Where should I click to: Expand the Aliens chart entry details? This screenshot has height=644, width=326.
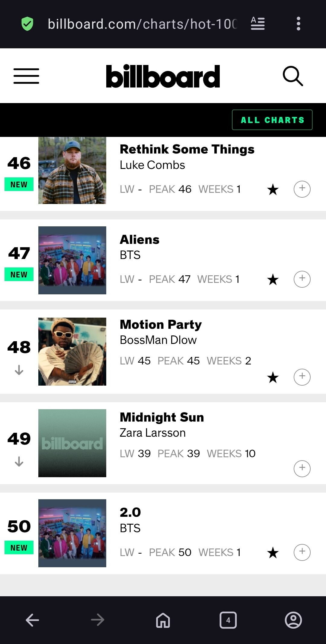pos(302,279)
